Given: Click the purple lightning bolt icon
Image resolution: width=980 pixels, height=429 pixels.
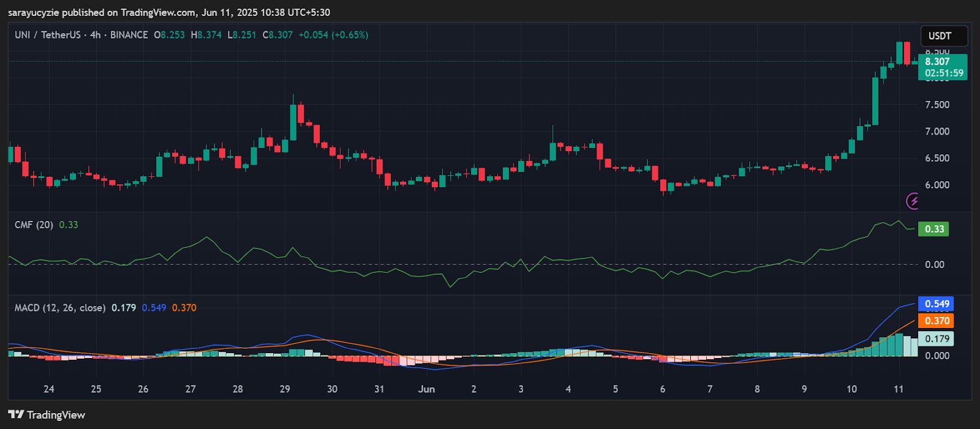Looking at the screenshot, I should click(x=913, y=201).
